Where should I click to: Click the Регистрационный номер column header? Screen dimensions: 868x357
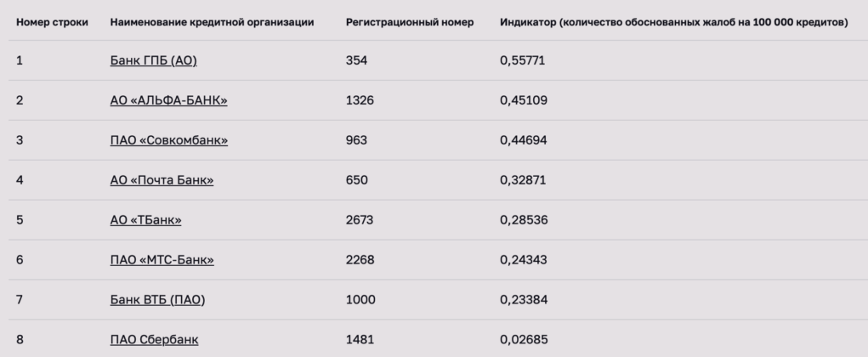(410, 23)
